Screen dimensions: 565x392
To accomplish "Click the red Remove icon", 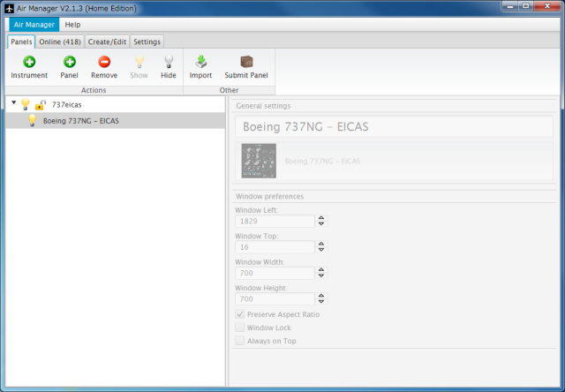I will click(x=104, y=62).
